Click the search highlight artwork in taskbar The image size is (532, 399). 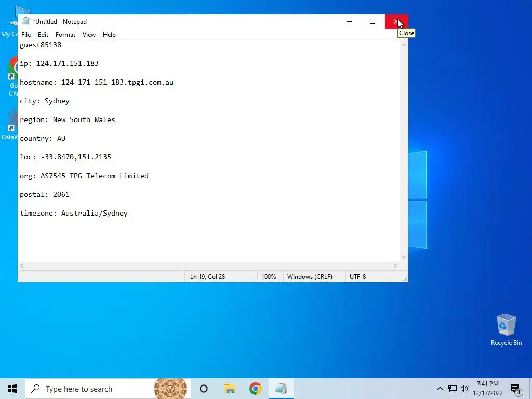coord(170,389)
